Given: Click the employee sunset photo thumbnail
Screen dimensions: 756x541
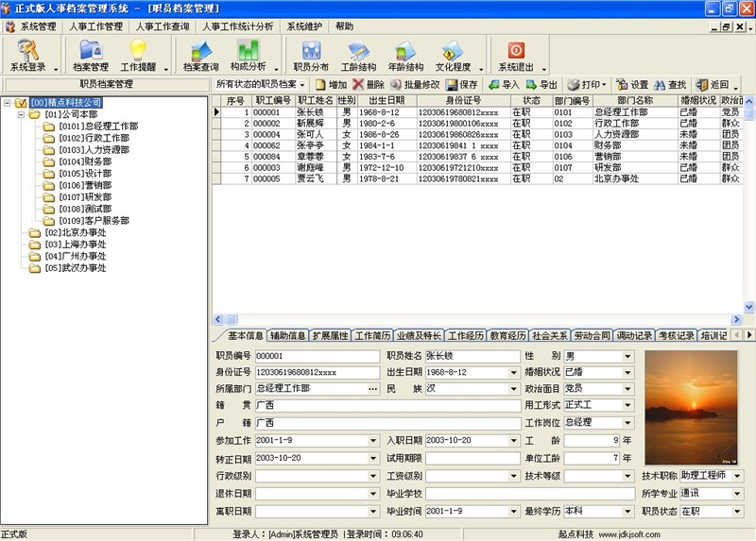Looking at the screenshot, I should point(694,408).
